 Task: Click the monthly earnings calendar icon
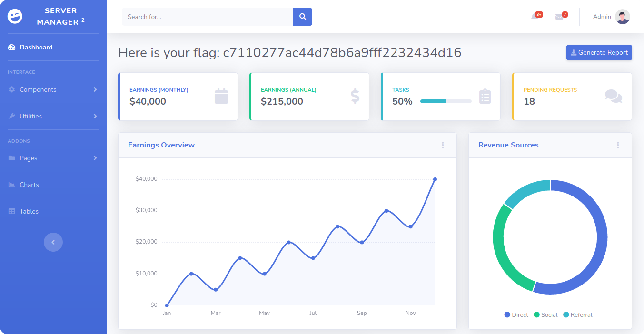221,96
